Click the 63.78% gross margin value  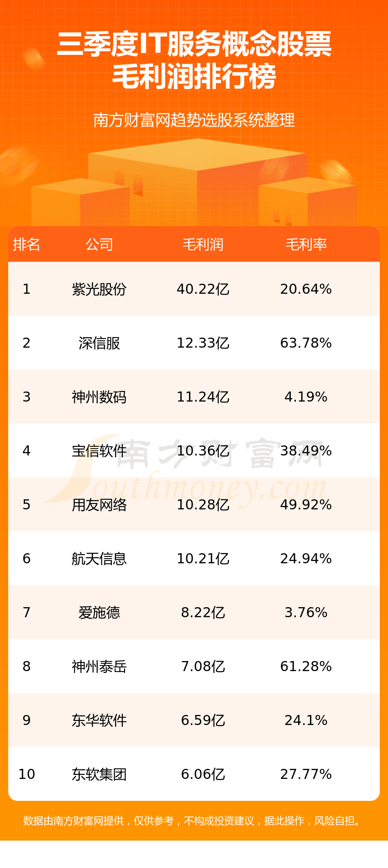point(306,343)
